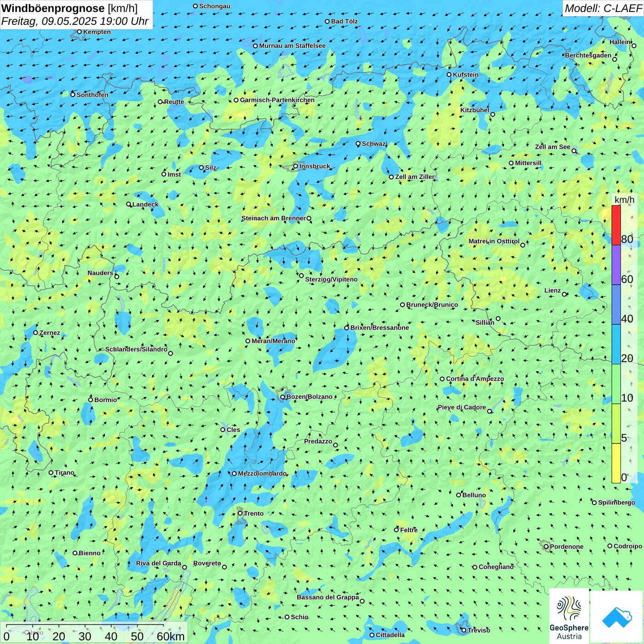Click the Cortina d'Ampezzo label
Viewport: 644px width, 644px height.
pos(475,379)
